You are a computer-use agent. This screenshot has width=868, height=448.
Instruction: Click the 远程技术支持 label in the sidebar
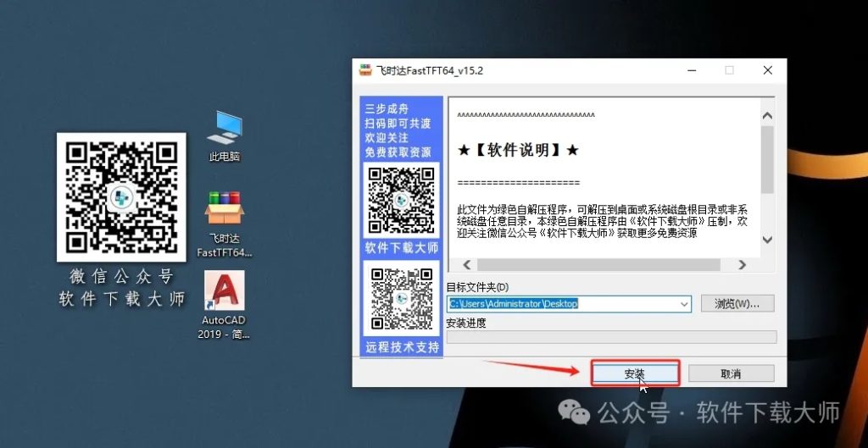pyautogui.click(x=401, y=347)
